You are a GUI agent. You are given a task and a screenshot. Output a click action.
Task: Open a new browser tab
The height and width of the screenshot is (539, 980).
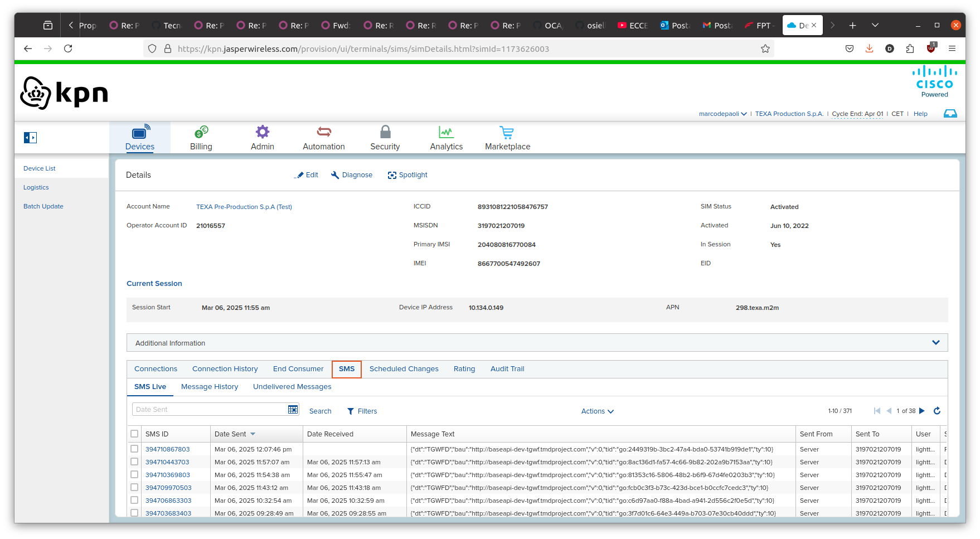[852, 25]
